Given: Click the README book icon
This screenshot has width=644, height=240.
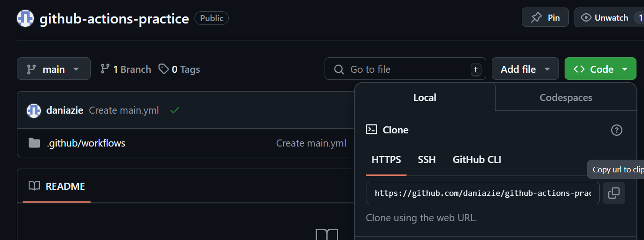Looking at the screenshot, I should (34, 186).
